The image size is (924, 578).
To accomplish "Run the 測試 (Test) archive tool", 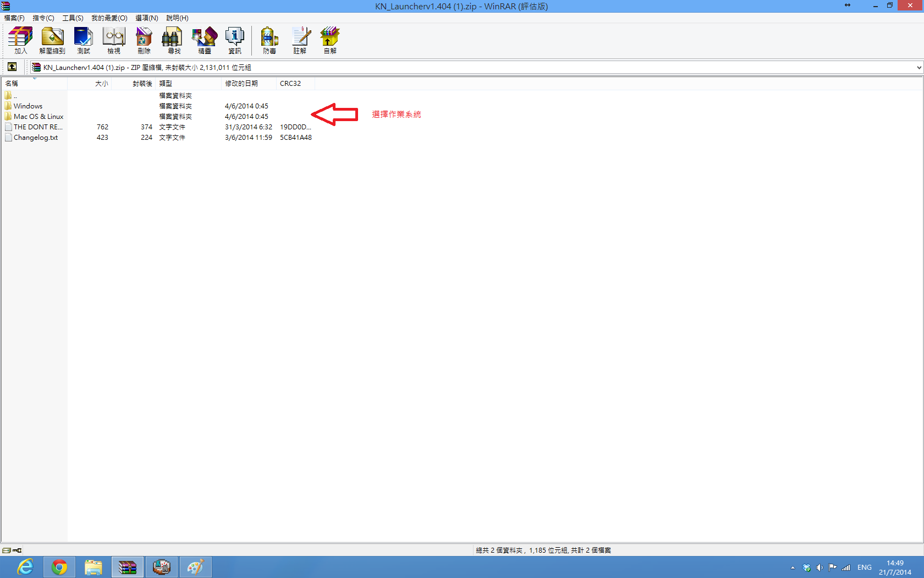I will coord(84,40).
